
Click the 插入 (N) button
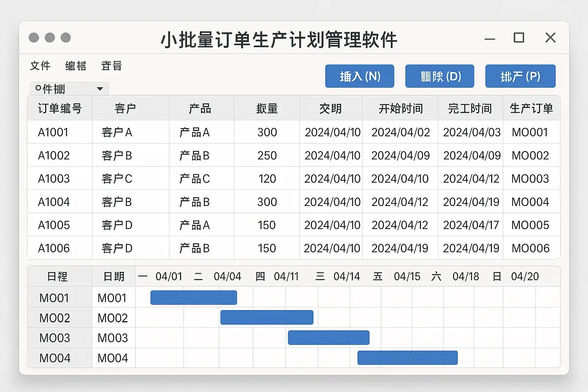coord(359,76)
